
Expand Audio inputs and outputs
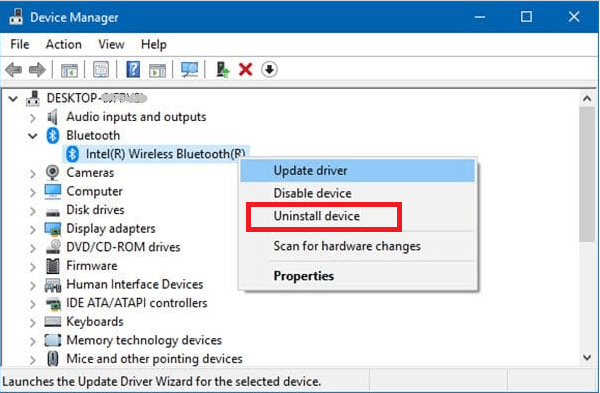click(33, 117)
